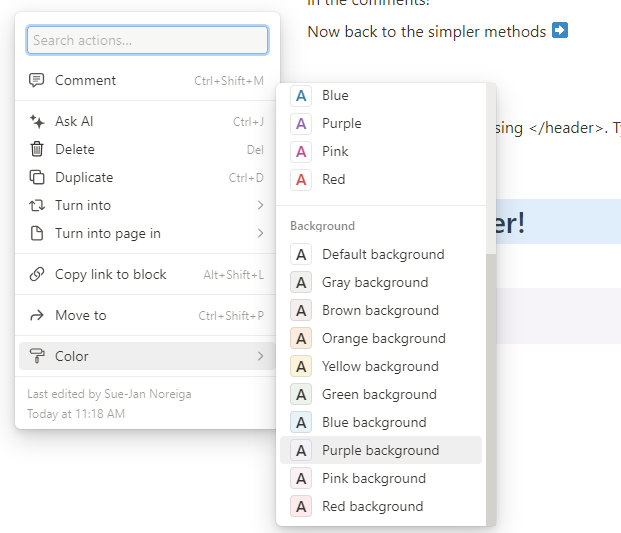Select Duplicate in the actions menu
Screen dimensions: 621x533
(x=147, y=177)
